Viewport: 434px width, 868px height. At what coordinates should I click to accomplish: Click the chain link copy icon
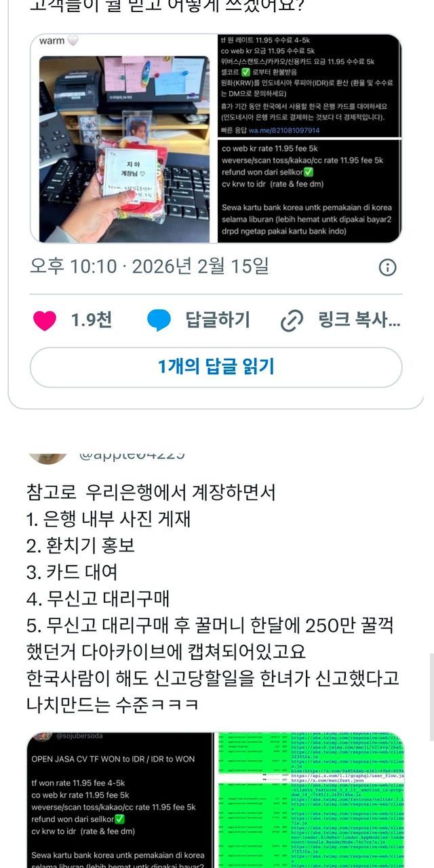292,321
